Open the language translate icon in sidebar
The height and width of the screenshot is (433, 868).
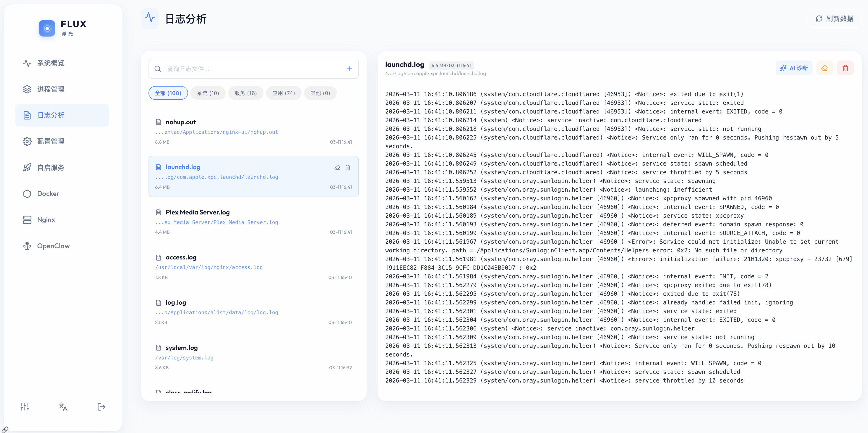coord(63,407)
